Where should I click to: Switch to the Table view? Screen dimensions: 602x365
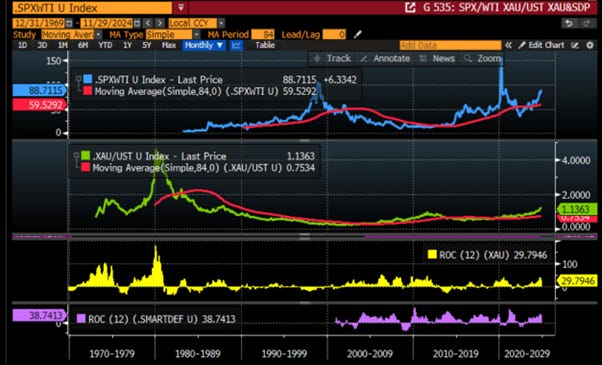point(265,45)
